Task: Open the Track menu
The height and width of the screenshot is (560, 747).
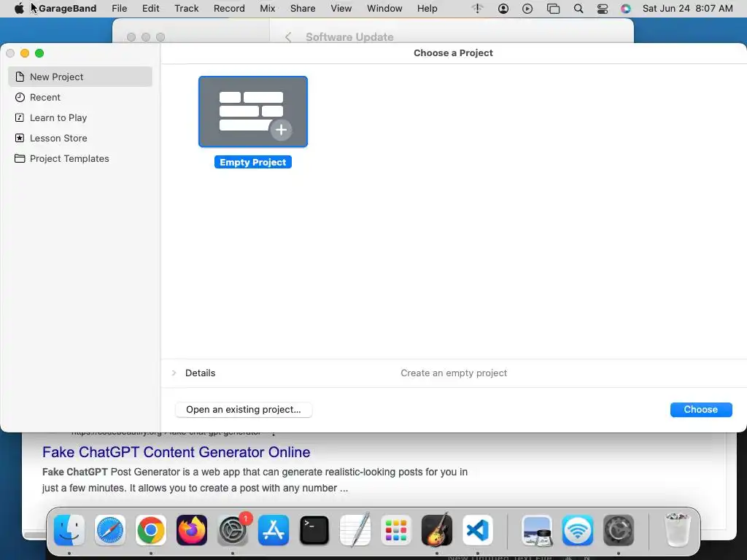Action: coord(186,9)
